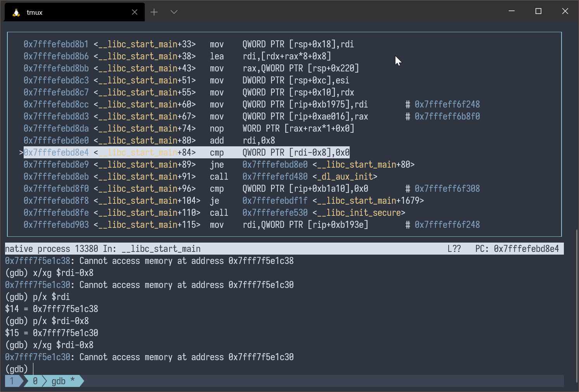The image size is (579, 392).
Task: Click the tmux session number 1 indicator
Action: (x=12, y=381)
